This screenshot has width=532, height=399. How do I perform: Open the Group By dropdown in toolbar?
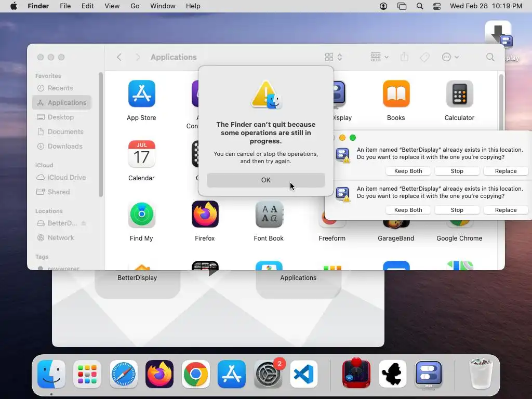tap(379, 57)
